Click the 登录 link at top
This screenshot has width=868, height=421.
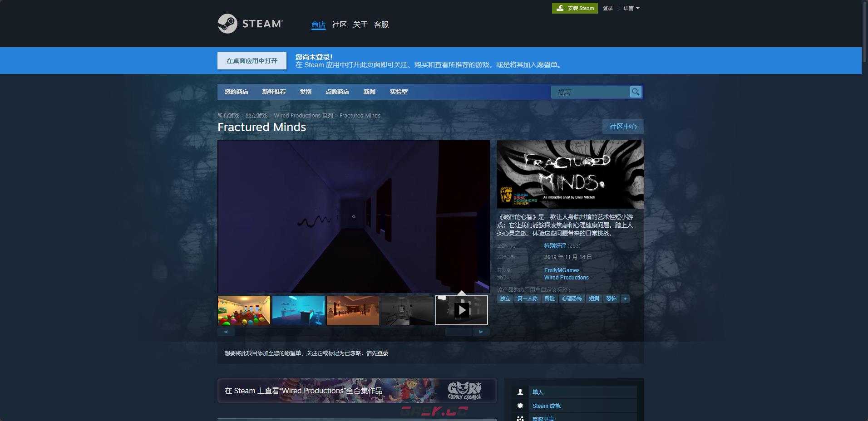tap(607, 8)
